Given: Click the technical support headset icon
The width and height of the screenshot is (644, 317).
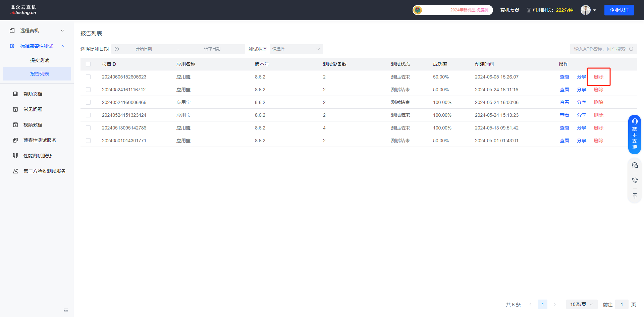Looking at the screenshot, I should tap(635, 121).
